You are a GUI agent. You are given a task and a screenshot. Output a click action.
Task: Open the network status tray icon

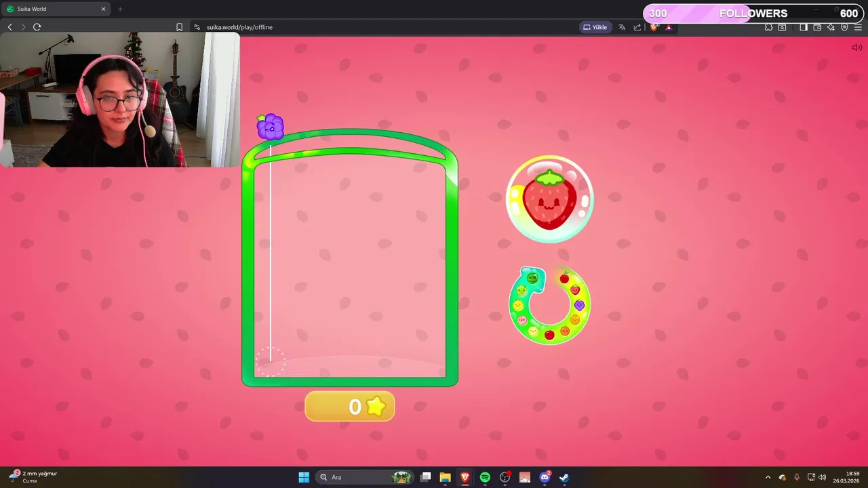[x=811, y=477]
